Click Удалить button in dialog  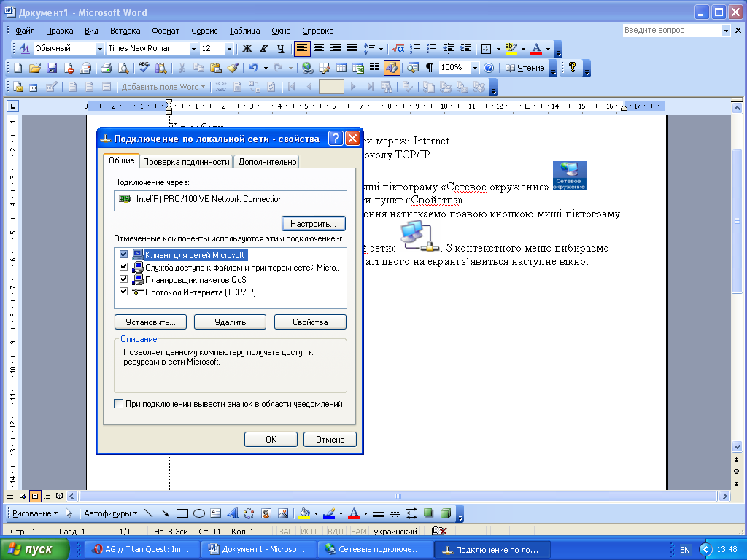point(230,322)
